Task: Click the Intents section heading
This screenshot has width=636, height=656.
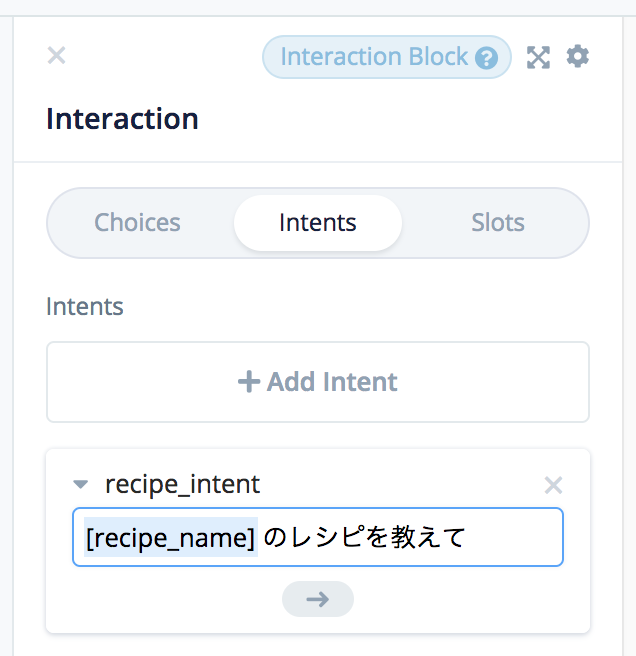Action: tap(85, 306)
